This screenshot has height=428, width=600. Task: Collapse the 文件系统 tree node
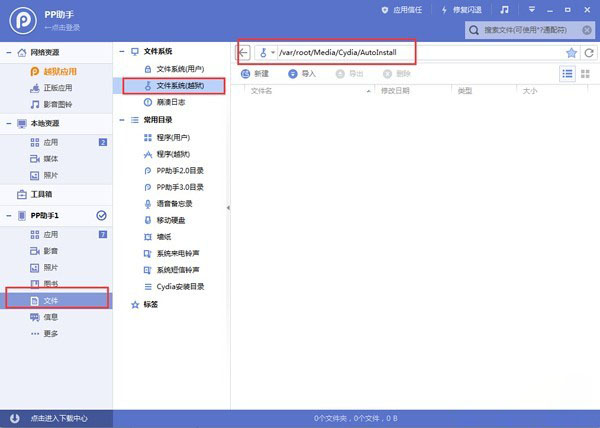122,51
